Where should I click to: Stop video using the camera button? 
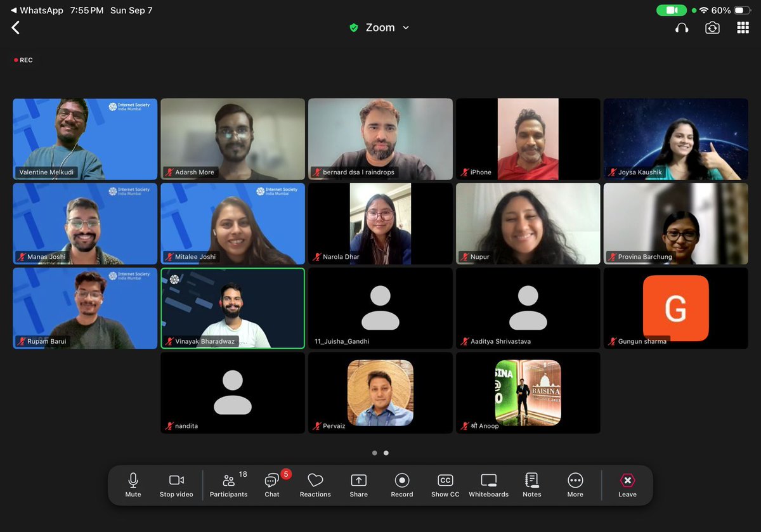176,486
